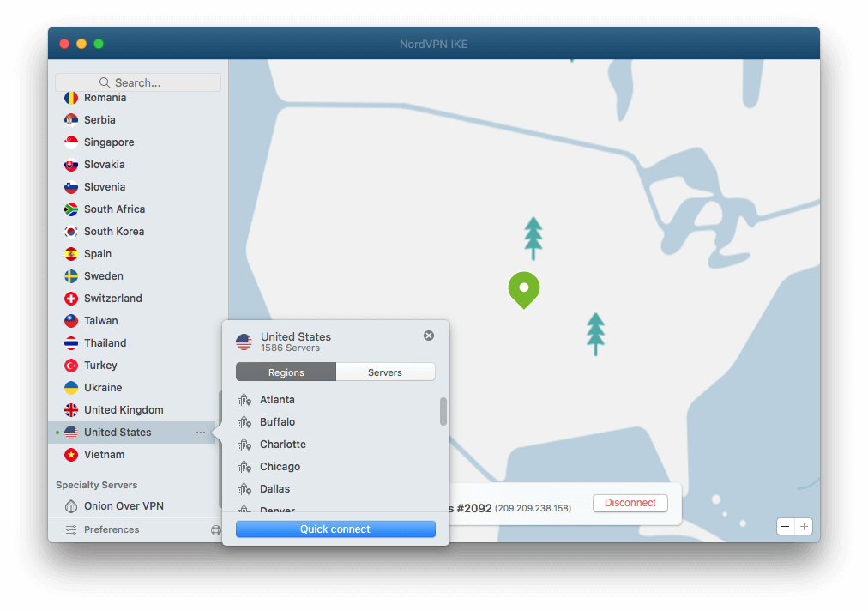Viewport: 868px width, 611px height.
Task: Click the help lifebuoy icon beside Preferences
Action: [216, 530]
